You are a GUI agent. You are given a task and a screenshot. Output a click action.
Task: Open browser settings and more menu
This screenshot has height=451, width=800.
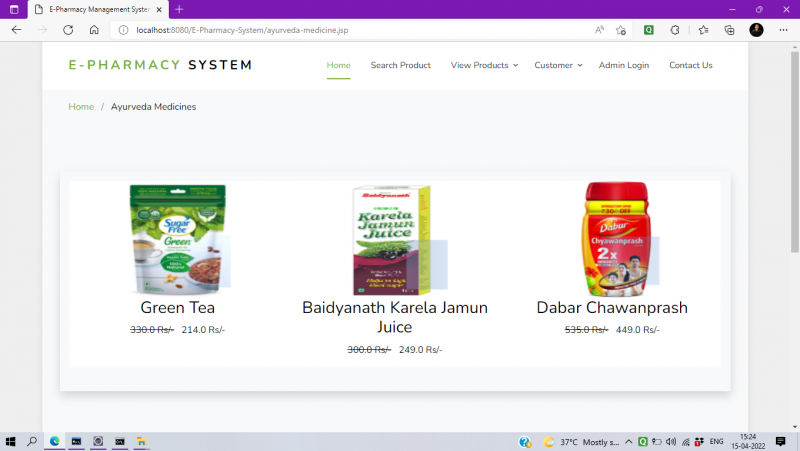pos(783,30)
